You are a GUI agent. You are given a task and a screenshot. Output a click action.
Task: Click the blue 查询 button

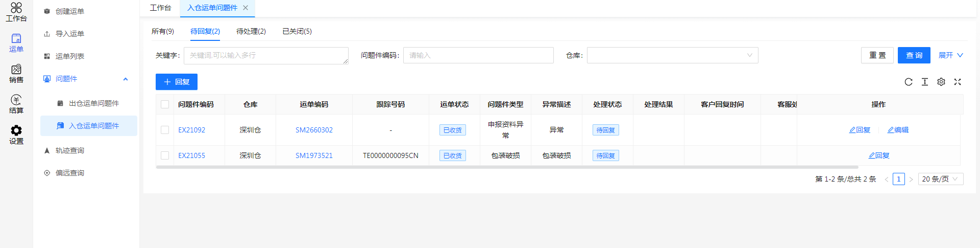(x=914, y=55)
